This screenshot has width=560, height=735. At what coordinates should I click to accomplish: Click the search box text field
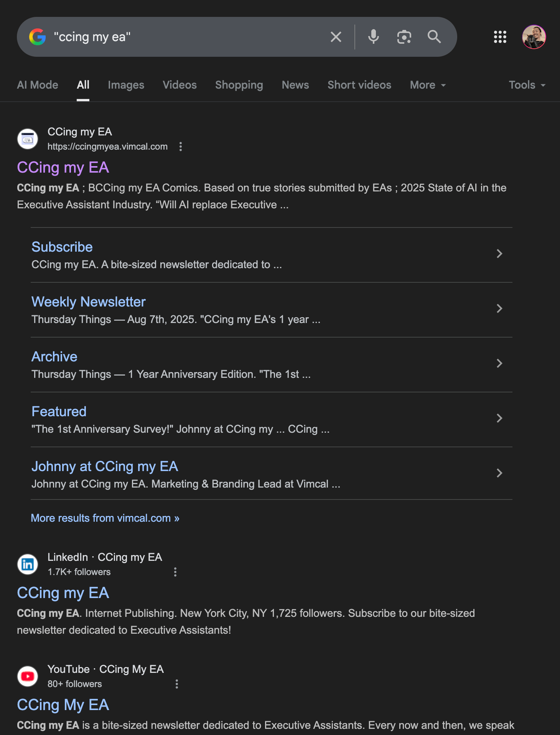pyautogui.click(x=188, y=37)
